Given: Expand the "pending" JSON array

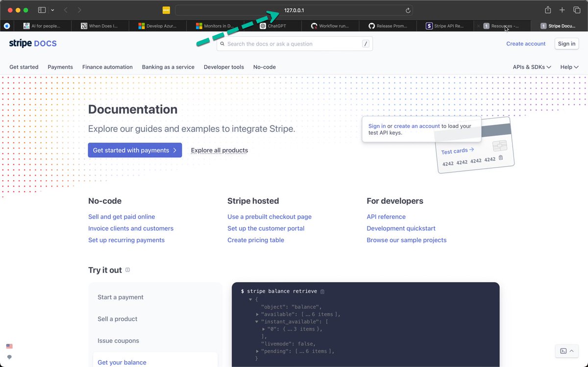Looking at the screenshot, I should pos(258,351).
